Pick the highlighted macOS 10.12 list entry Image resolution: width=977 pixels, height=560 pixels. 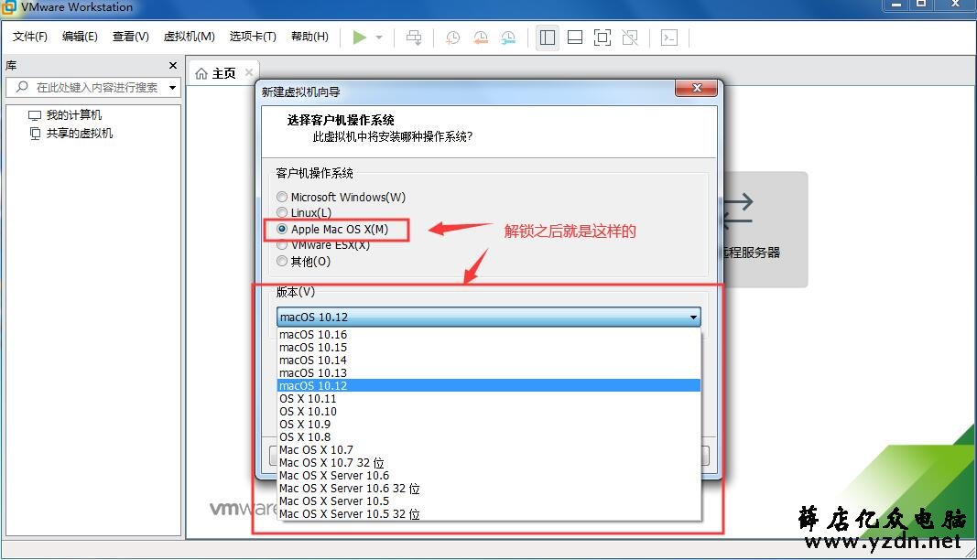pyautogui.click(x=489, y=385)
